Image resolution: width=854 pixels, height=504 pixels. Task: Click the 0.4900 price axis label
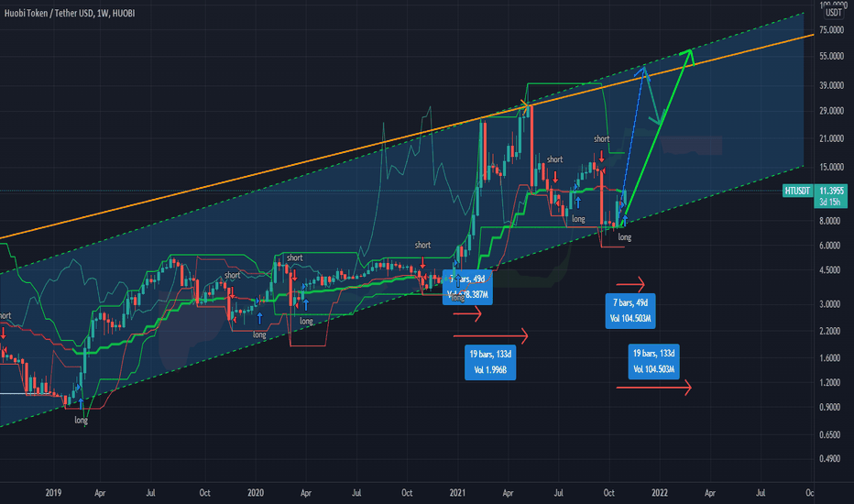click(829, 459)
